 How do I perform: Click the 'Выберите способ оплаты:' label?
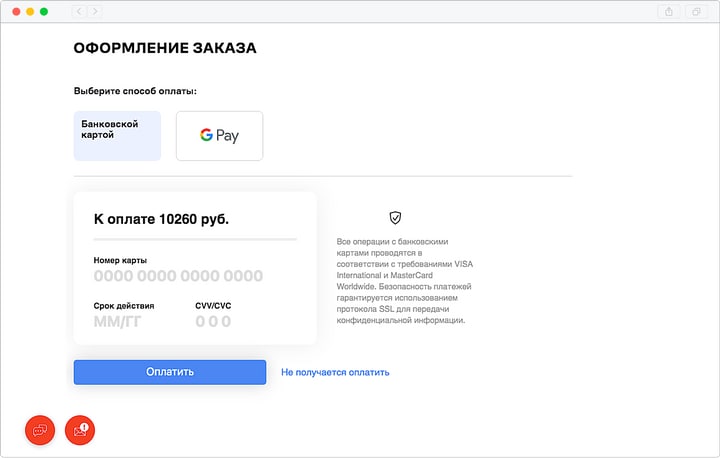(x=135, y=91)
